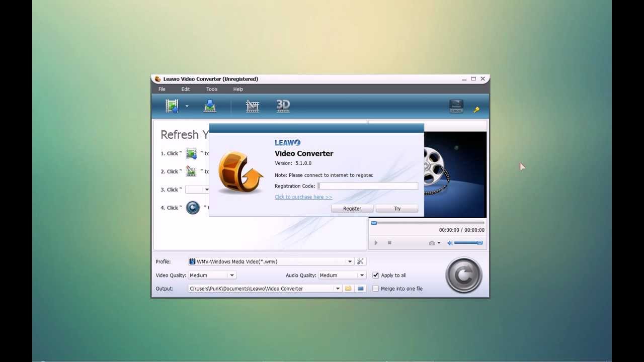This screenshot has width=644, height=362.
Task: Click the yellow registration key icon
Action: pos(476,109)
